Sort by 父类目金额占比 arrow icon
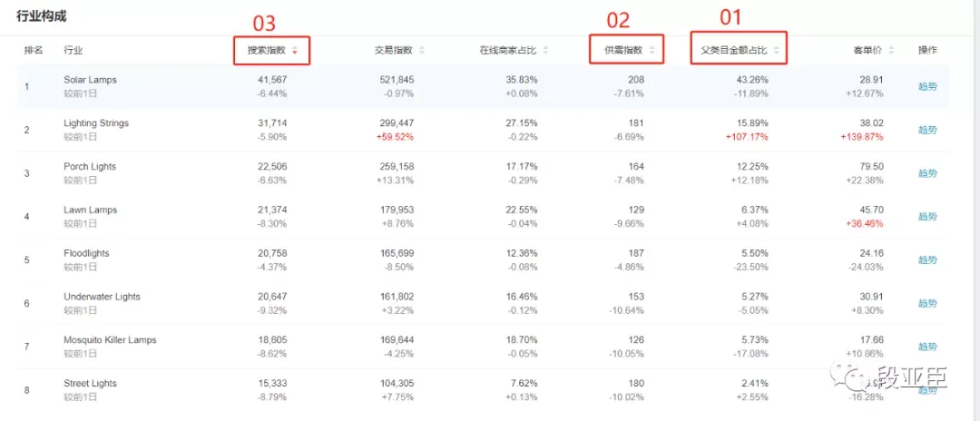980x421 pixels. [x=776, y=51]
